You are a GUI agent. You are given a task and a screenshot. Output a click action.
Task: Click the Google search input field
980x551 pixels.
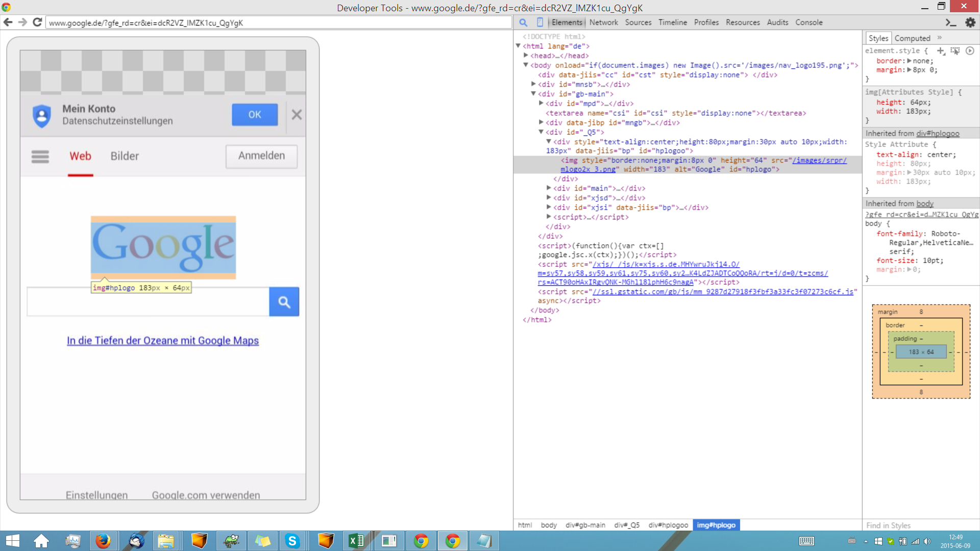pos(148,302)
